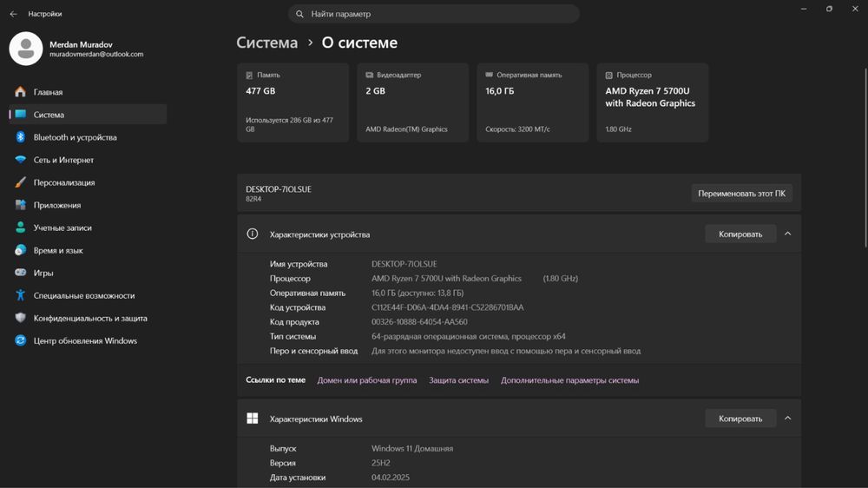Click the Найти параметр search field

433,14
